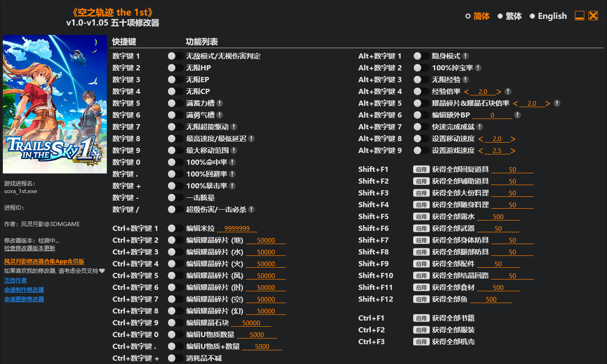The width and height of the screenshot is (607, 364).
Task: Switch language to English
Action: coord(532,16)
